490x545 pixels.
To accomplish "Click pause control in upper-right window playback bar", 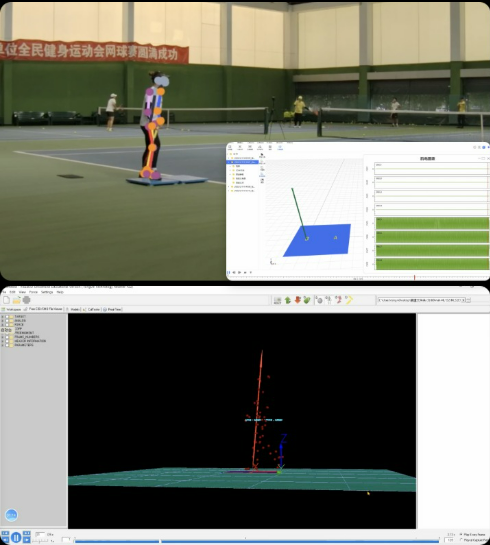I will click(229, 272).
